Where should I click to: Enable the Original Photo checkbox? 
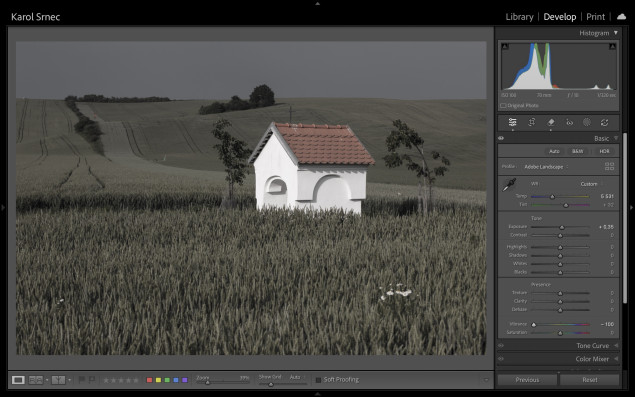click(x=503, y=106)
